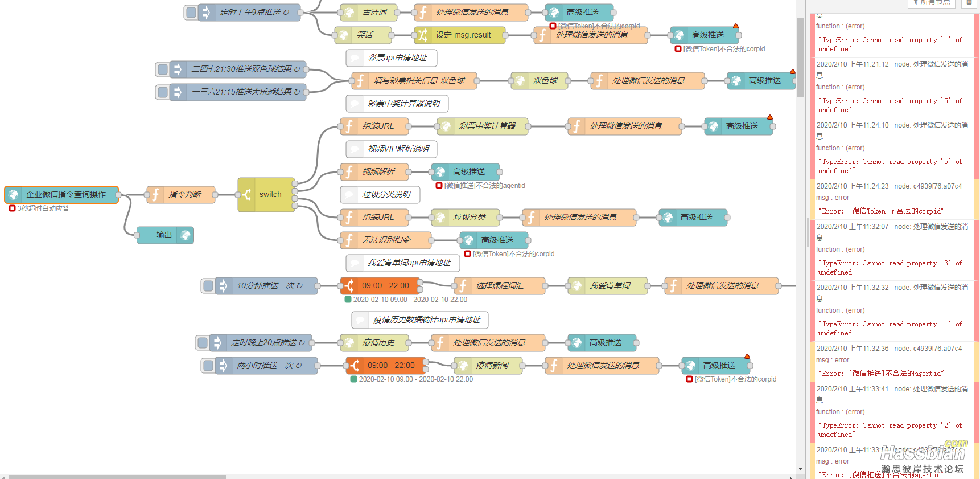Click the 疫情历史 node icon
Image resolution: width=980 pixels, height=479 pixels.
[349, 342]
